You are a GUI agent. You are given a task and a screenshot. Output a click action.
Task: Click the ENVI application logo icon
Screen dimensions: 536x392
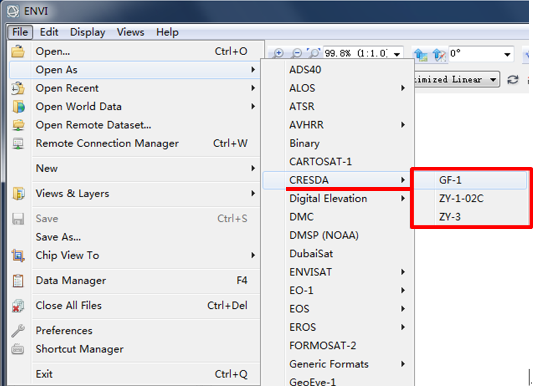(14, 11)
